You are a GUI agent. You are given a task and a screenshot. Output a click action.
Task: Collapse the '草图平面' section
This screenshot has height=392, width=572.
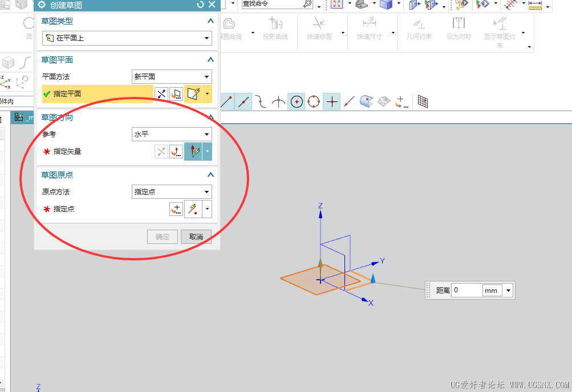(x=210, y=60)
